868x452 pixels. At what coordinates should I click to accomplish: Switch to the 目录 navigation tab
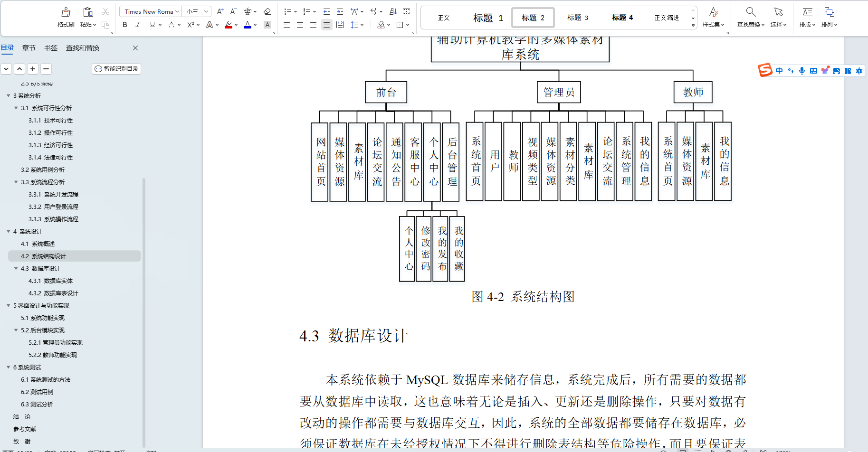coord(7,48)
